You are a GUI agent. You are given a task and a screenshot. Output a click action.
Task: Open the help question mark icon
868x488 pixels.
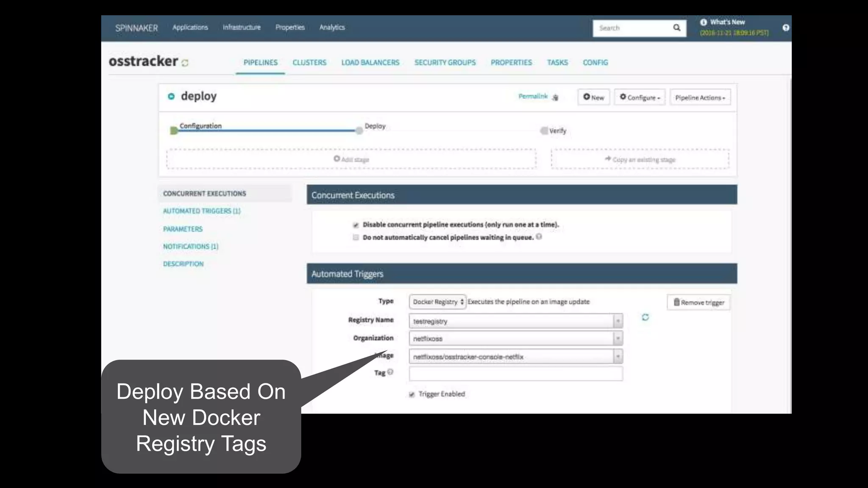click(786, 28)
